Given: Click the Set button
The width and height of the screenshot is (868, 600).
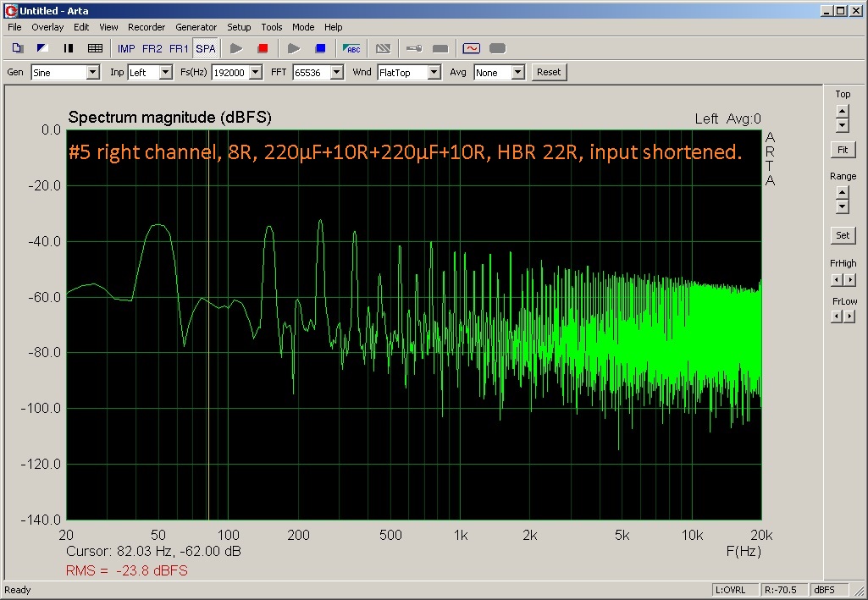Looking at the screenshot, I should 843,235.
